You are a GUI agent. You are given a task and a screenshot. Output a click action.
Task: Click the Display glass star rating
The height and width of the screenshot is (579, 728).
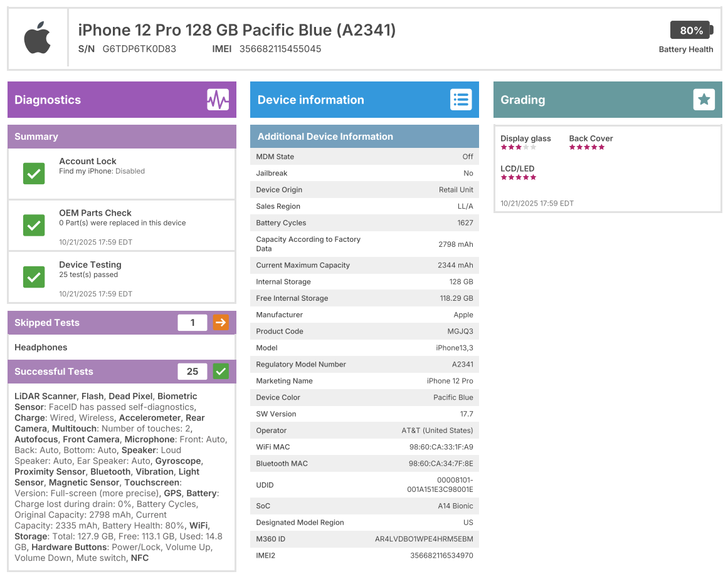(519, 147)
